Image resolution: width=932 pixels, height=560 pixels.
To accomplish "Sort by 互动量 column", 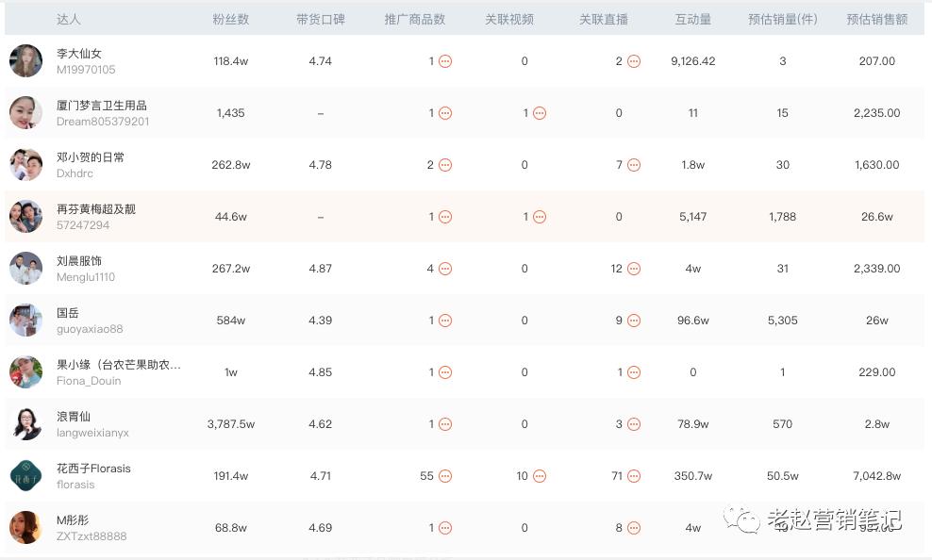I will click(x=692, y=18).
